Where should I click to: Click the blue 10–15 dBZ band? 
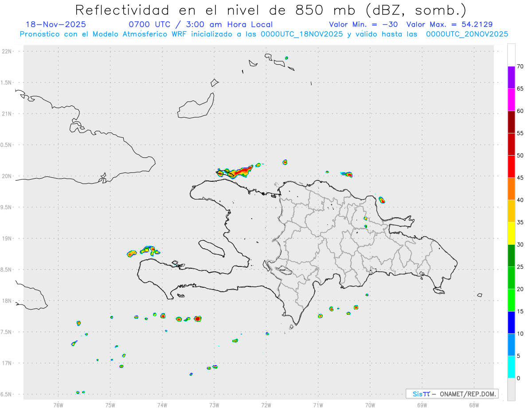[511, 322]
